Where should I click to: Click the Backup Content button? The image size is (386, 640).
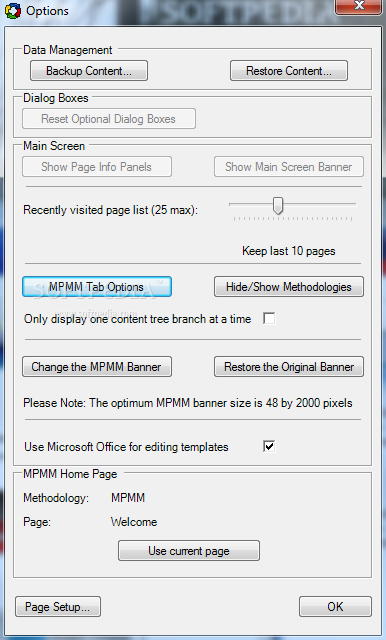point(89,71)
